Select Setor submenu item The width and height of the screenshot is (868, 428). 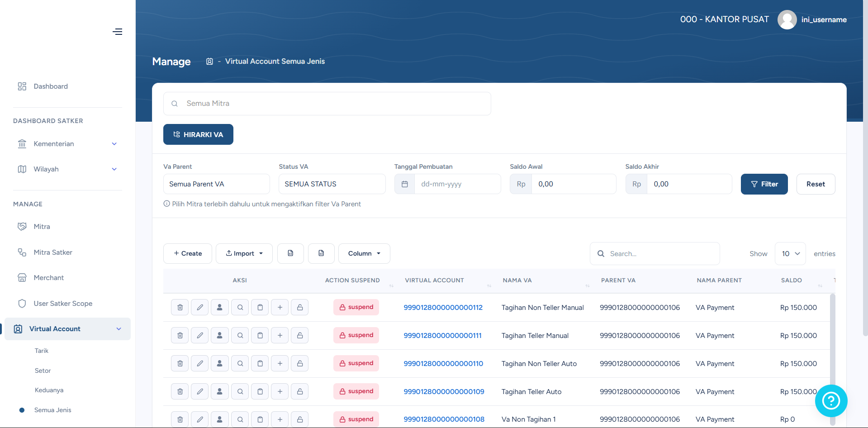[43, 371]
